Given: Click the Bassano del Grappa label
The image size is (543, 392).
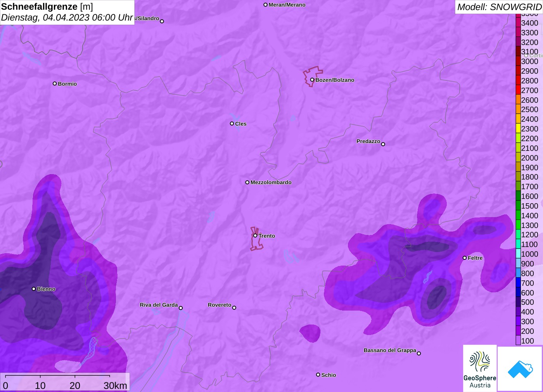Looking at the screenshot, I should [390, 350].
